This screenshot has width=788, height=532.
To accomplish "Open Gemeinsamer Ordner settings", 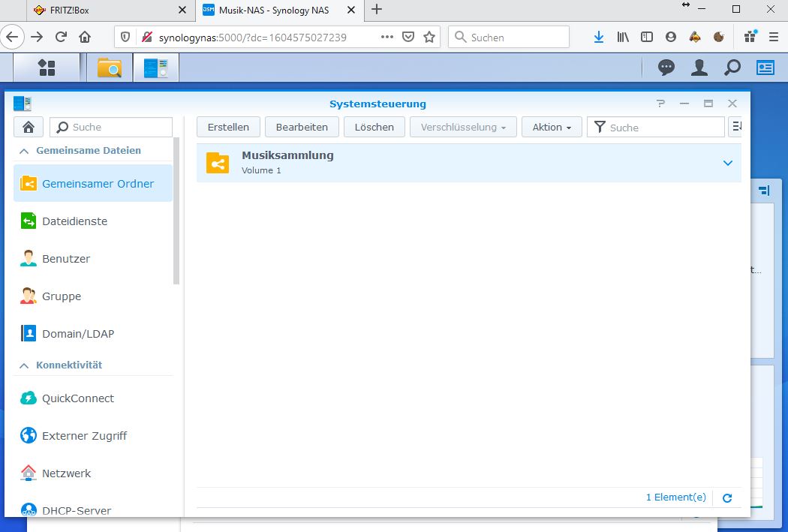I will click(93, 183).
